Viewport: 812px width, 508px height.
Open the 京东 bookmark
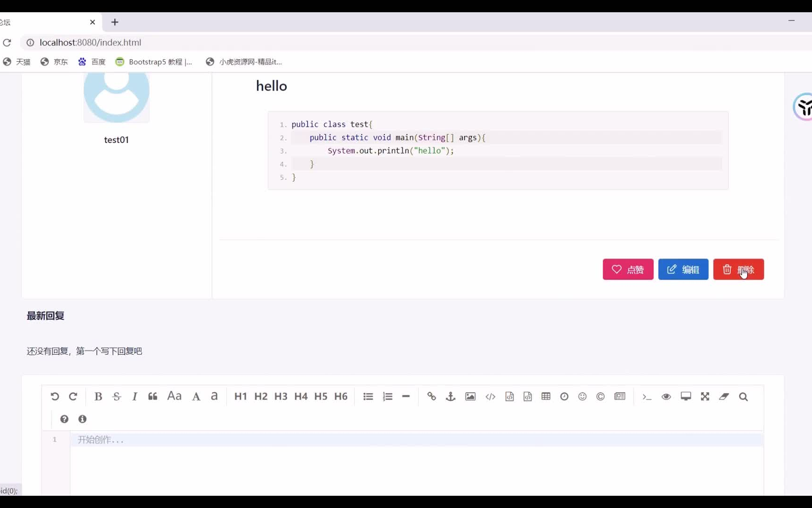coord(55,62)
